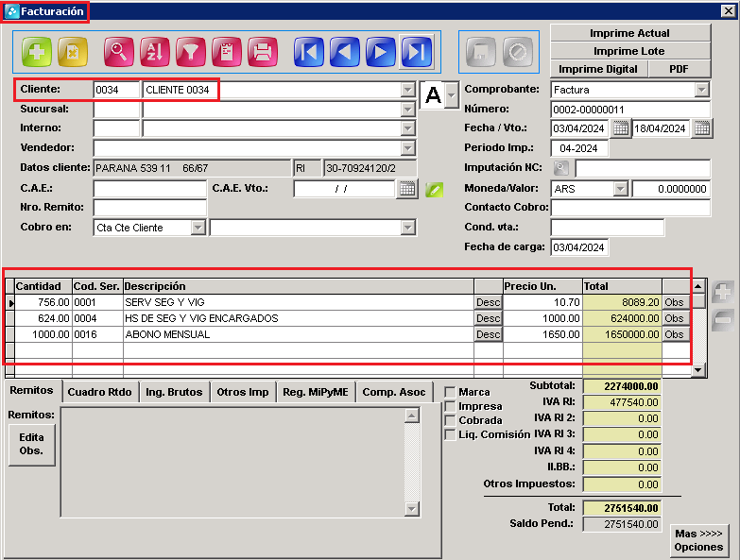
Task: Click the A-Z sort icon
Action: coord(155,51)
